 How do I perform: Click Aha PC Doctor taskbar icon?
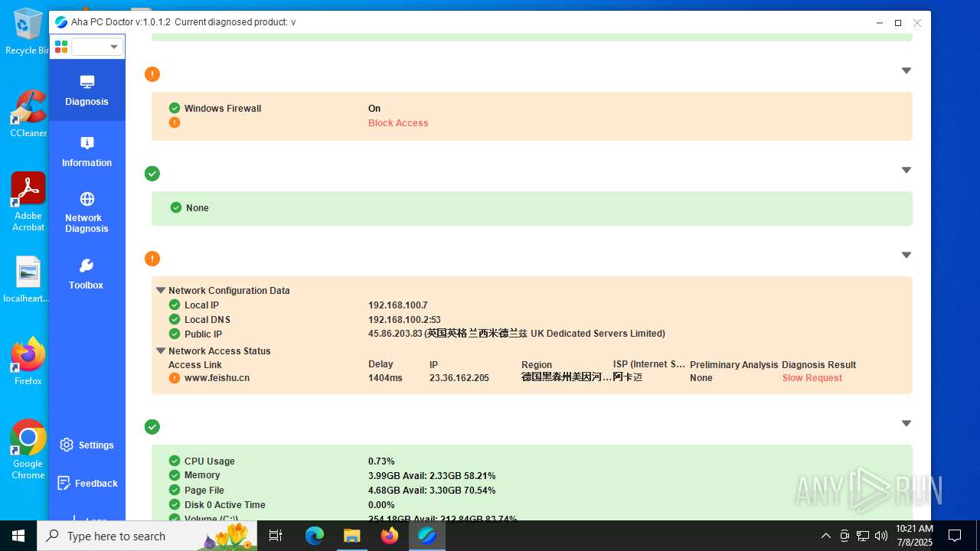coord(427,536)
